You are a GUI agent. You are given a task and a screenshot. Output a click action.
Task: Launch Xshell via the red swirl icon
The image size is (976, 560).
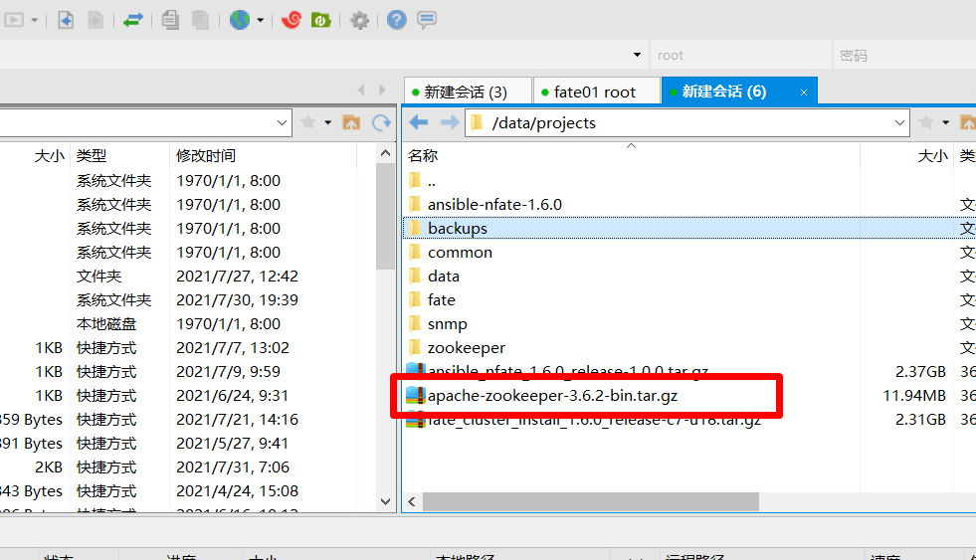pos(291,20)
